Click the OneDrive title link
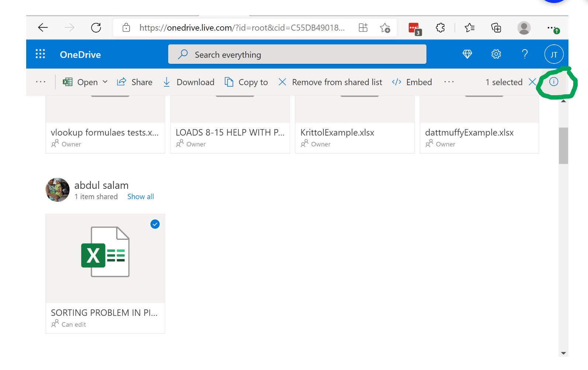This screenshot has height=370, width=588. [80, 55]
